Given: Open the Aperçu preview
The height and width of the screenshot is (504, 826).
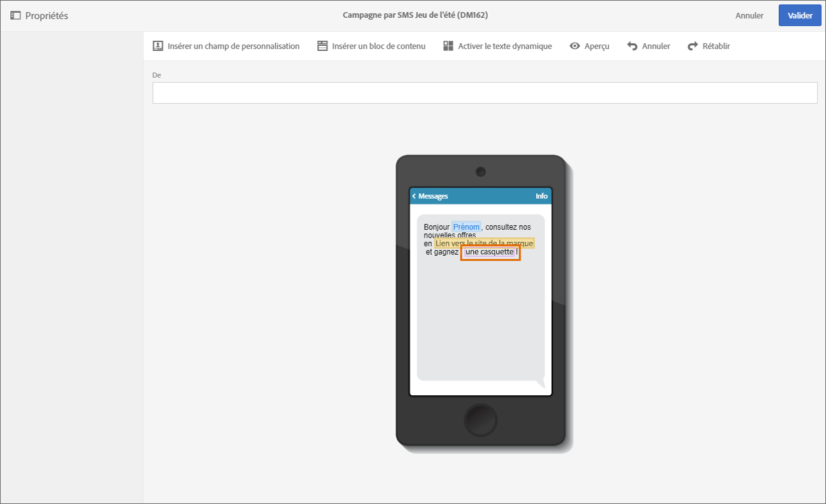Looking at the screenshot, I should (x=597, y=46).
